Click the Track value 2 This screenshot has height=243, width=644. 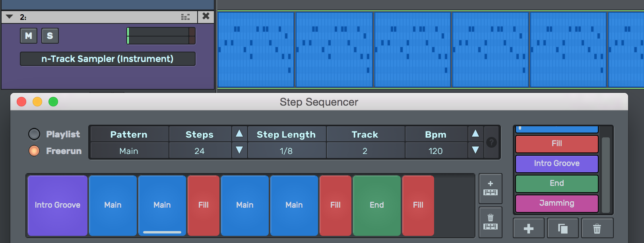coord(365,151)
